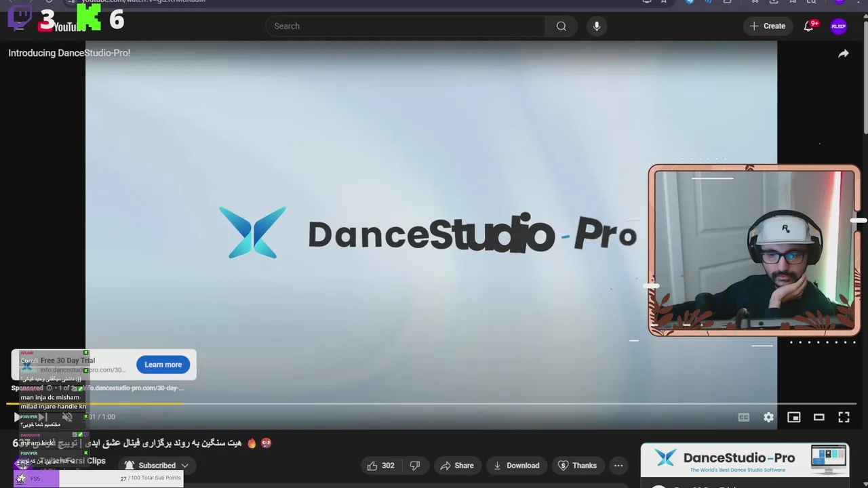
Task: Open video settings gear
Action: [768, 417]
